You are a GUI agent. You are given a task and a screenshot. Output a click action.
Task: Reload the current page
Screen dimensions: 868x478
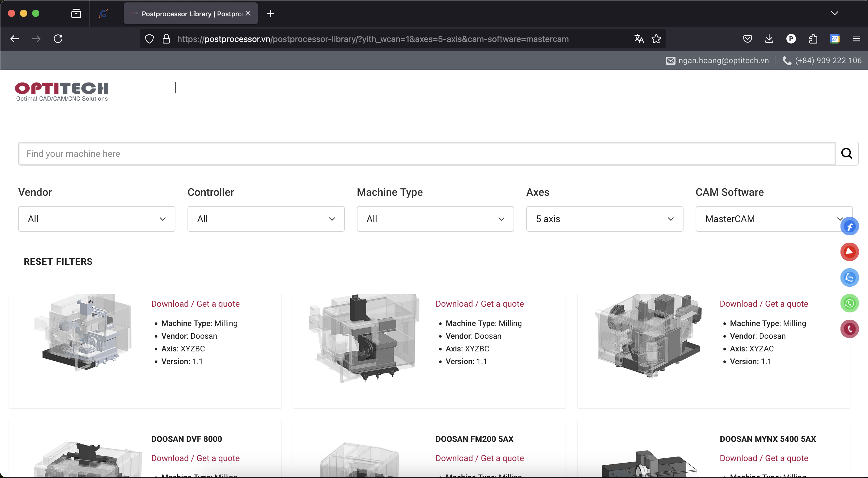coord(58,39)
